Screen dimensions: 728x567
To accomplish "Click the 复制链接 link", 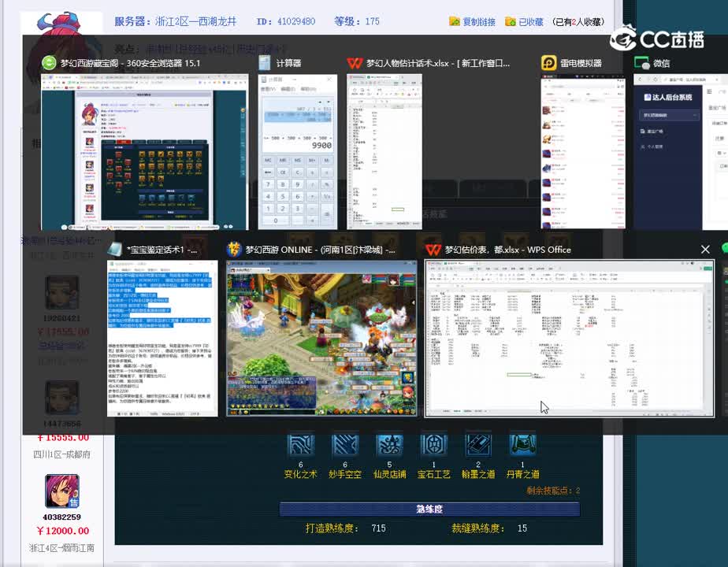I will coord(479,22).
